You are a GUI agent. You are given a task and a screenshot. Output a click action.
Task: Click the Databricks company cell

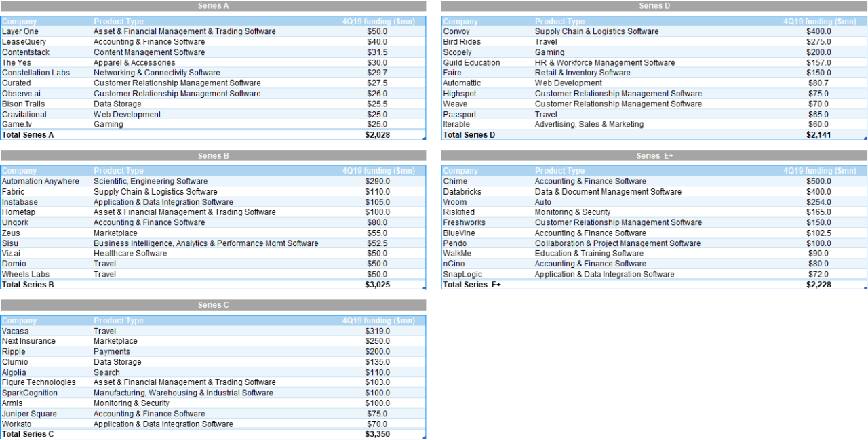pos(462,192)
